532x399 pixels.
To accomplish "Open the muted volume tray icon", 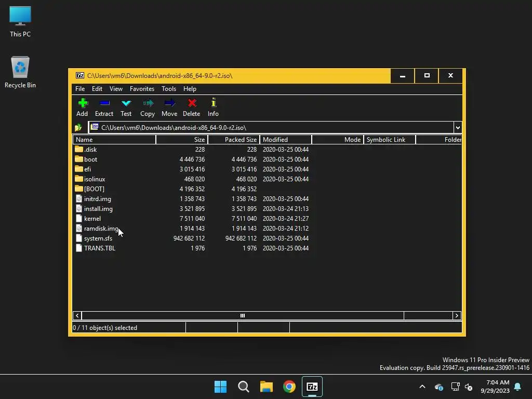I will (x=469, y=387).
